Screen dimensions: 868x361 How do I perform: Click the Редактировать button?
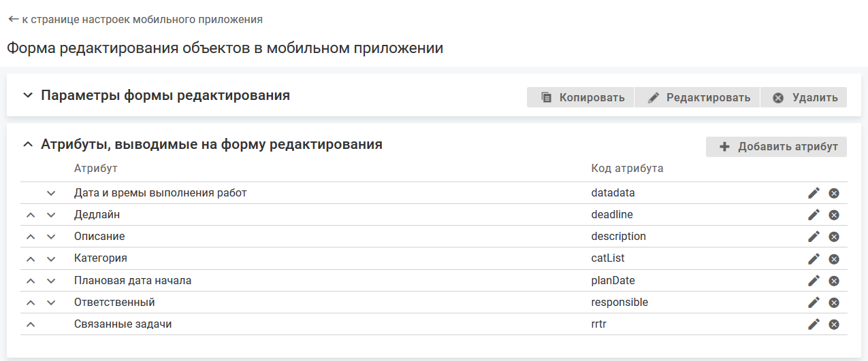tap(697, 97)
